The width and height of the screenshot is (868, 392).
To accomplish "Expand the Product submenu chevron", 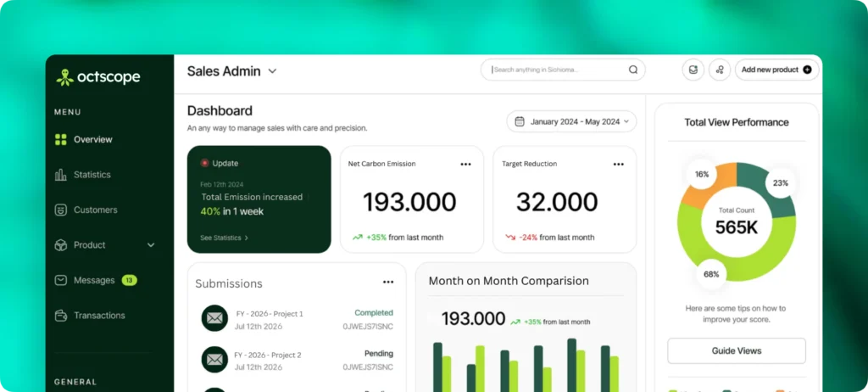I will pos(151,245).
